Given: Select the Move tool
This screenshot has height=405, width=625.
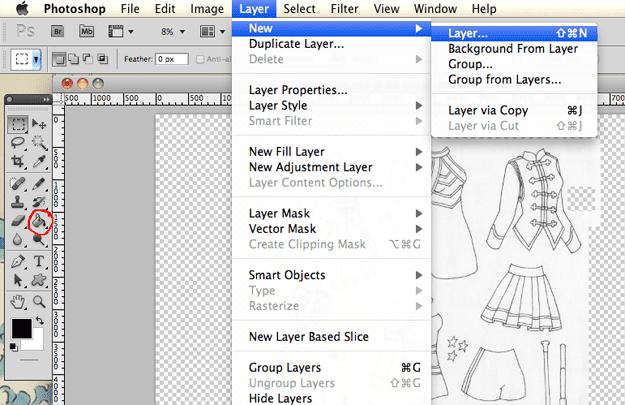Looking at the screenshot, I should tap(39, 124).
